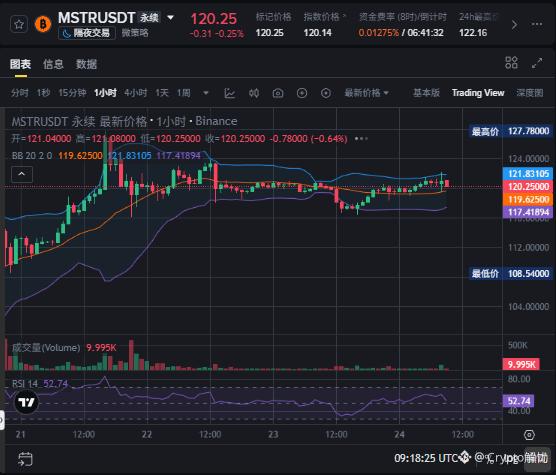
Task: Click the circled dot target icon
Action: click(326, 93)
